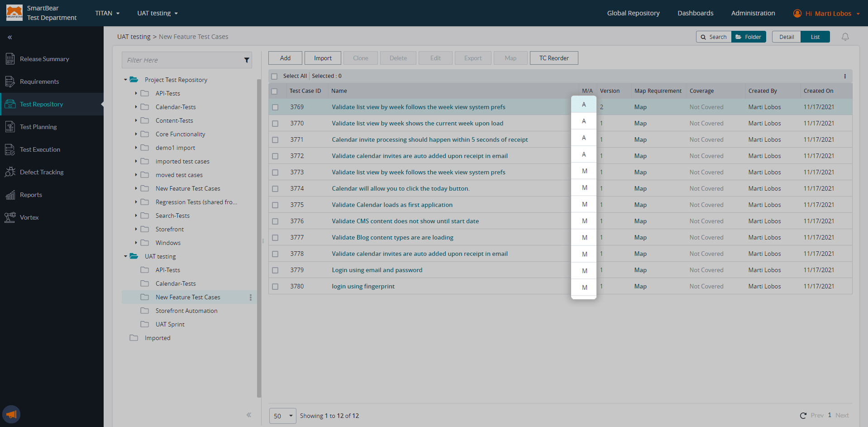Click the user profile avatar icon
The width and height of the screenshot is (868, 427).
click(797, 13)
